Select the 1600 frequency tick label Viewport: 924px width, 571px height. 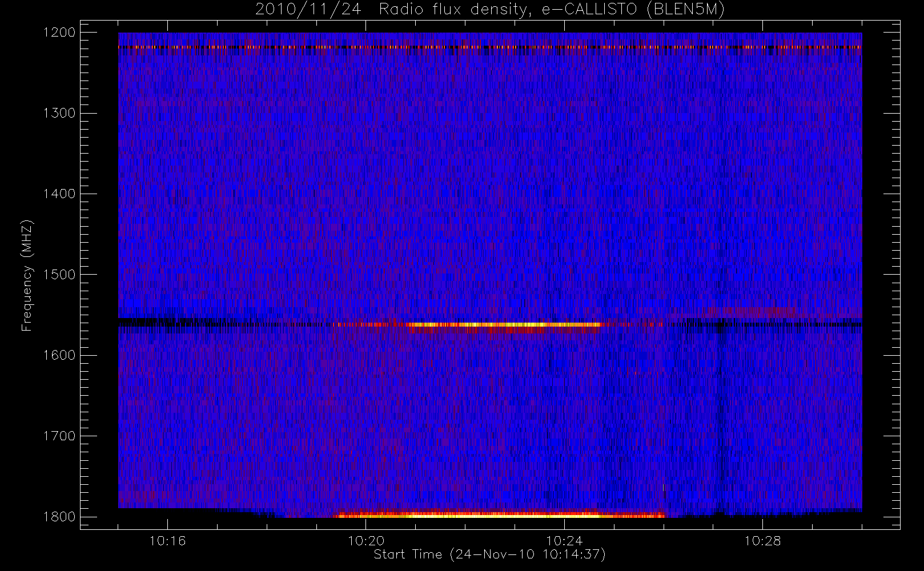click(x=59, y=355)
